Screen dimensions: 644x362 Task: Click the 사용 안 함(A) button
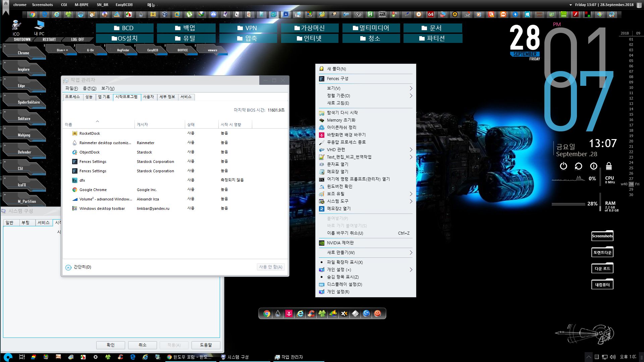pos(271,267)
